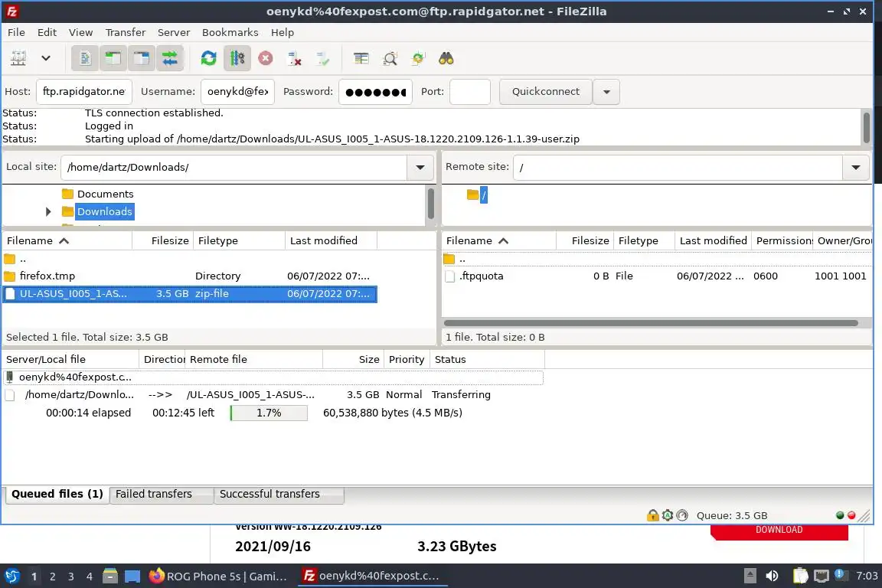882x588 pixels.
Task: Focus the Password input field
Action: point(375,92)
